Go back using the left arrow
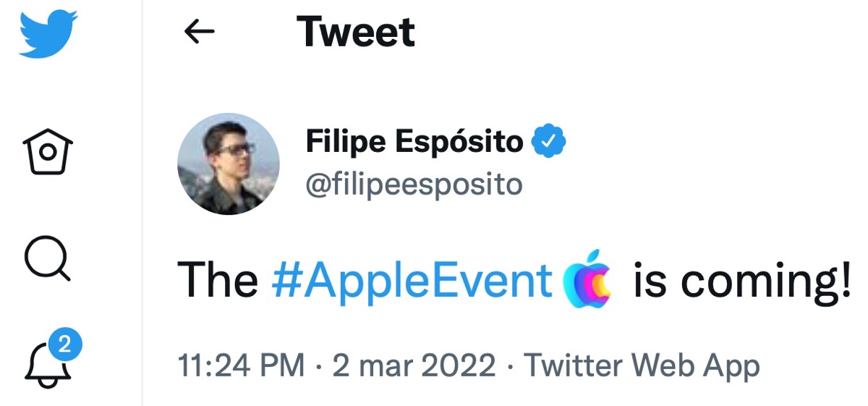This screenshot has width=868, height=406. [x=200, y=32]
